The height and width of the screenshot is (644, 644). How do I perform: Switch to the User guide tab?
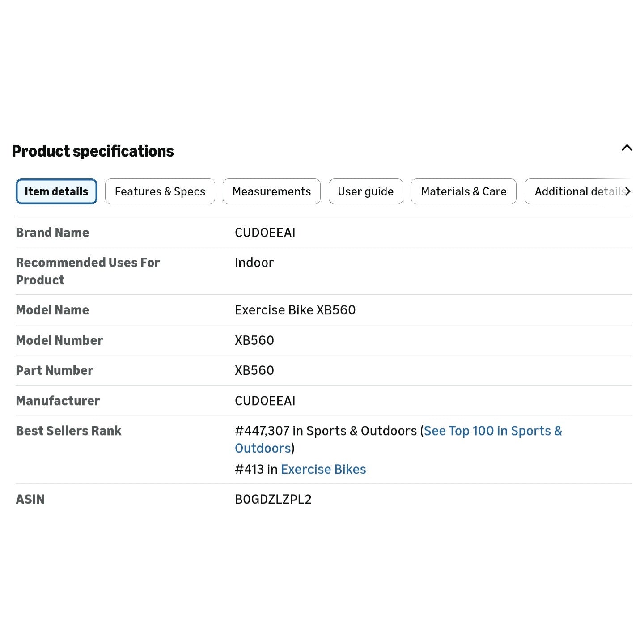pos(366,191)
